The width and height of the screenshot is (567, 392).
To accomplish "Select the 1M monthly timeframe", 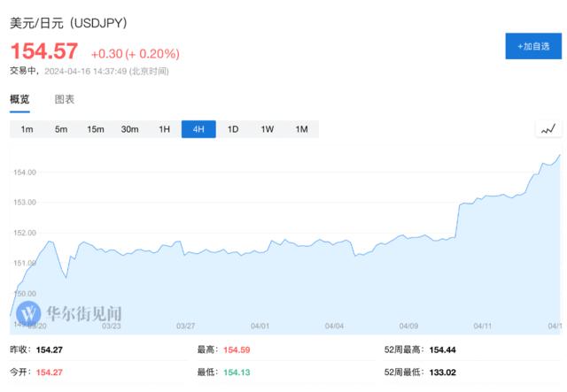I will pyautogui.click(x=301, y=129).
